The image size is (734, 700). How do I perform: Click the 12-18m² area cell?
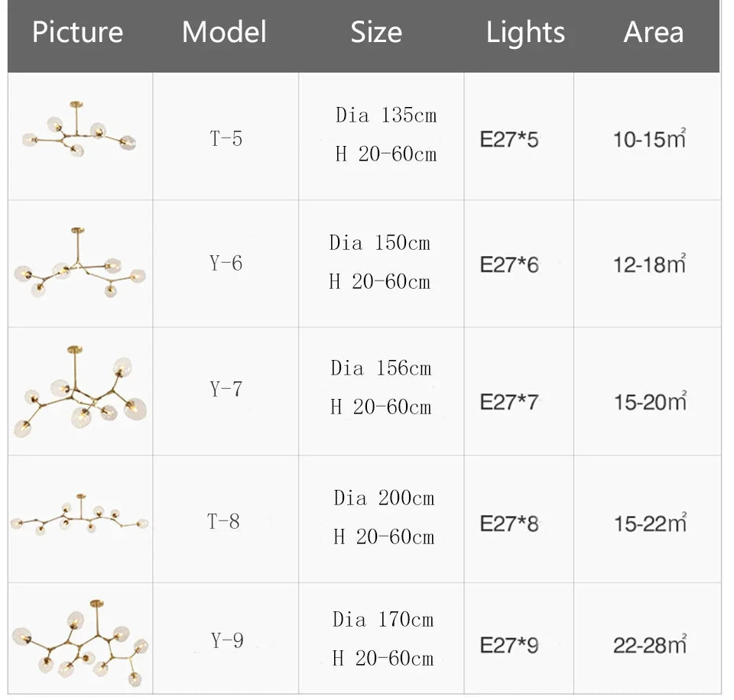tap(649, 264)
